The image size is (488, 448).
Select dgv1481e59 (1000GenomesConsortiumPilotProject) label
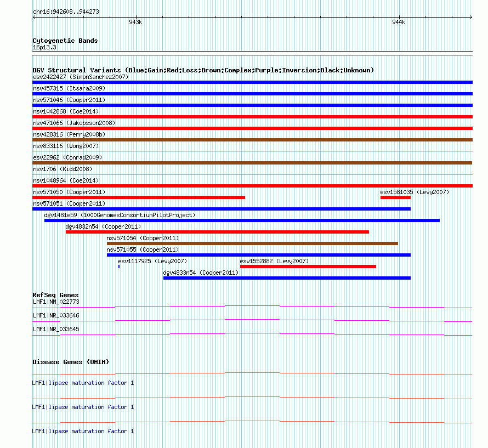pyautogui.click(x=120, y=215)
